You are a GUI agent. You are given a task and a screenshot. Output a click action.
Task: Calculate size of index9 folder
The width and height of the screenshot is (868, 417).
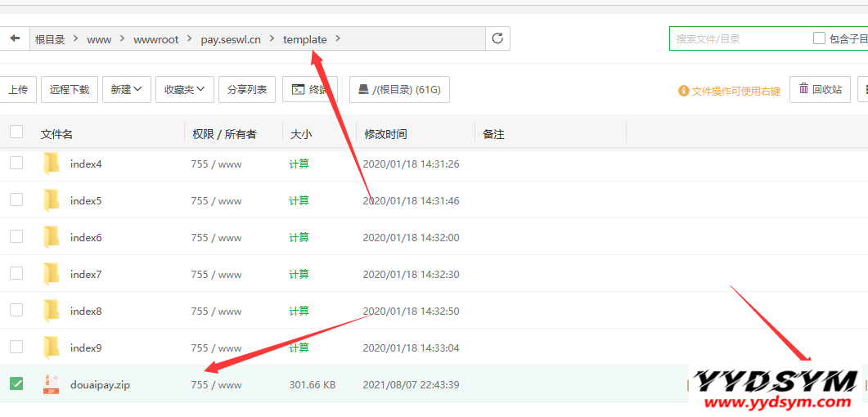[x=299, y=348]
